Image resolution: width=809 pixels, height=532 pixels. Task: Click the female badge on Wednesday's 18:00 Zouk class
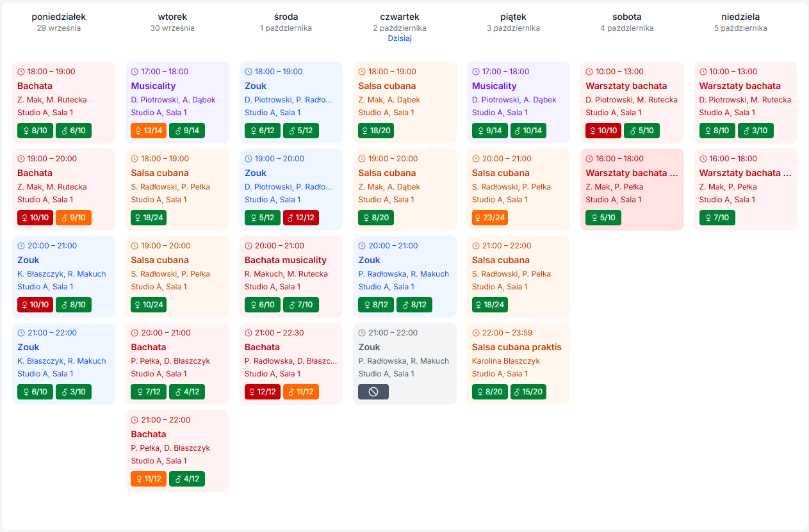[x=263, y=130]
